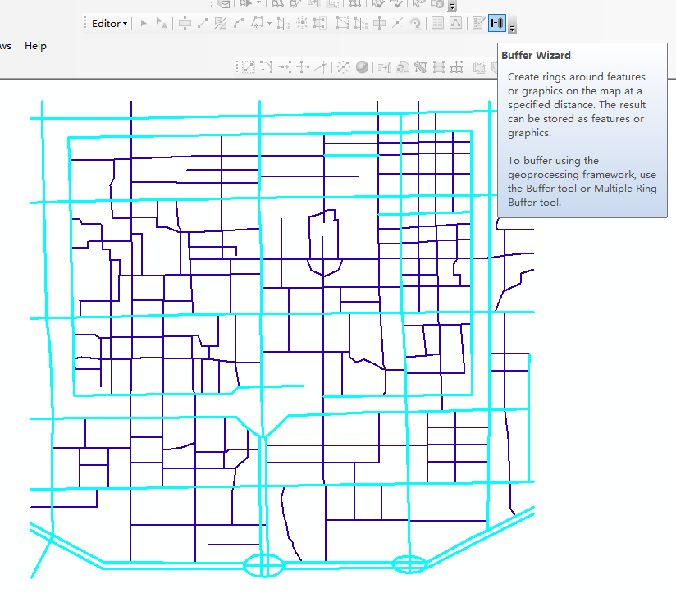Click the Trim tool icon
This screenshot has height=616, width=676.
303,67
